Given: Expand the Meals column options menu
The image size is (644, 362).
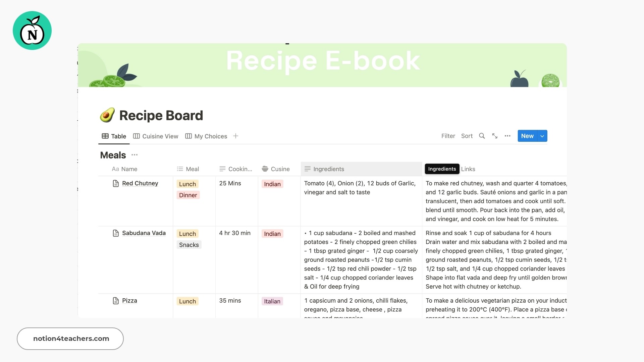Looking at the screenshot, I should click(x=134, y=155).
